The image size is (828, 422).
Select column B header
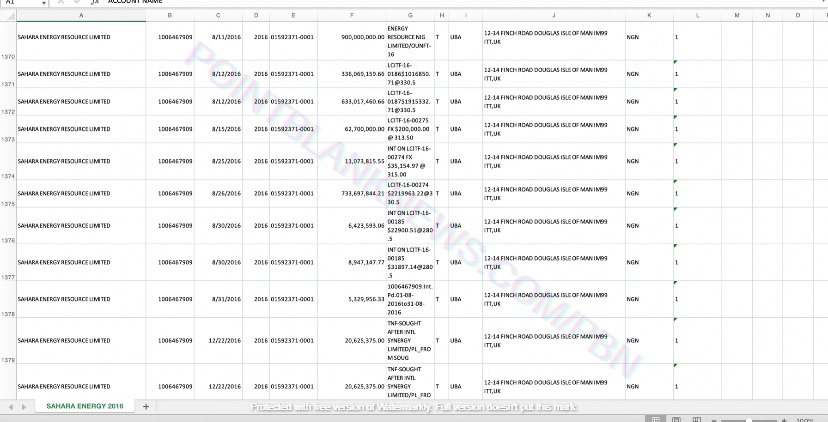170,15
